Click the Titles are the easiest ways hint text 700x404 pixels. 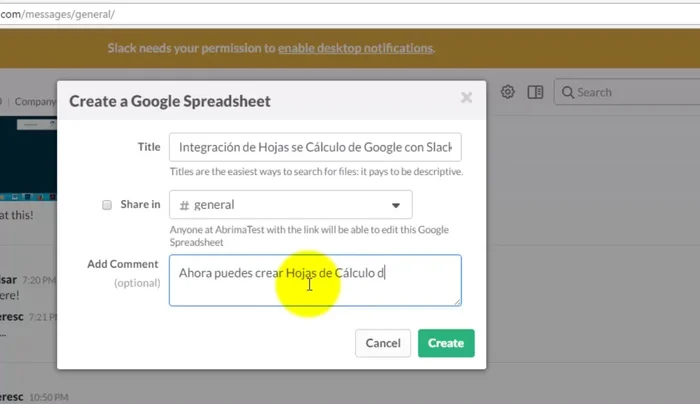pyautogui.click(x=316, y=171)
